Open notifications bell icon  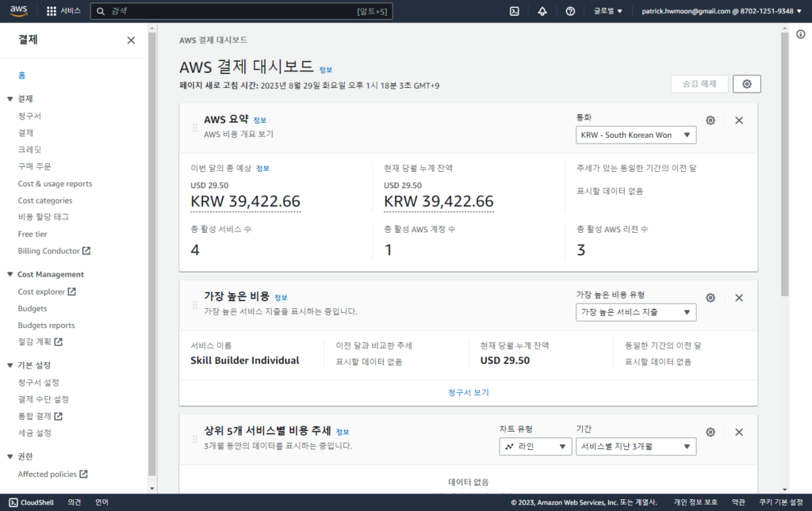(542, 11)
